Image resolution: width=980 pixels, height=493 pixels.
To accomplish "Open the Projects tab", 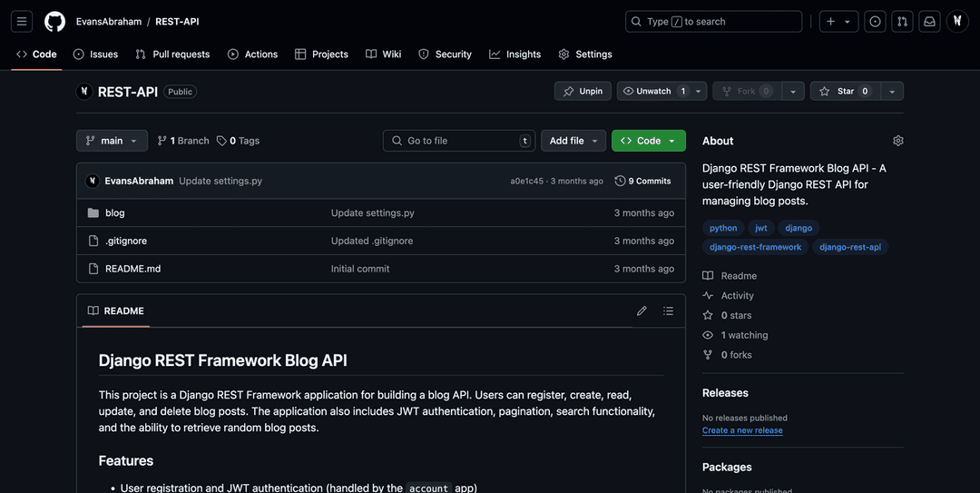I will [x=321, y=54].
